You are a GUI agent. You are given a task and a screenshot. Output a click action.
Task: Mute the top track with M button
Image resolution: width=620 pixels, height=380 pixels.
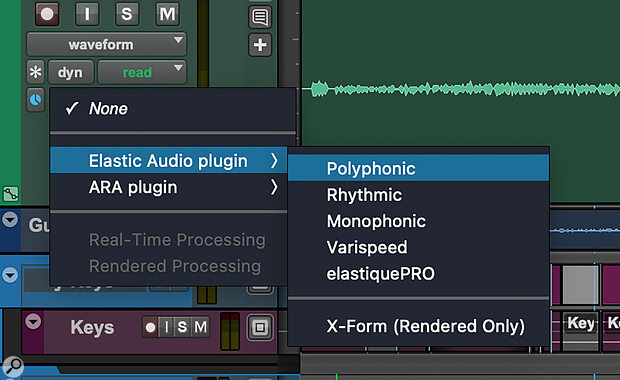[167, 14]
